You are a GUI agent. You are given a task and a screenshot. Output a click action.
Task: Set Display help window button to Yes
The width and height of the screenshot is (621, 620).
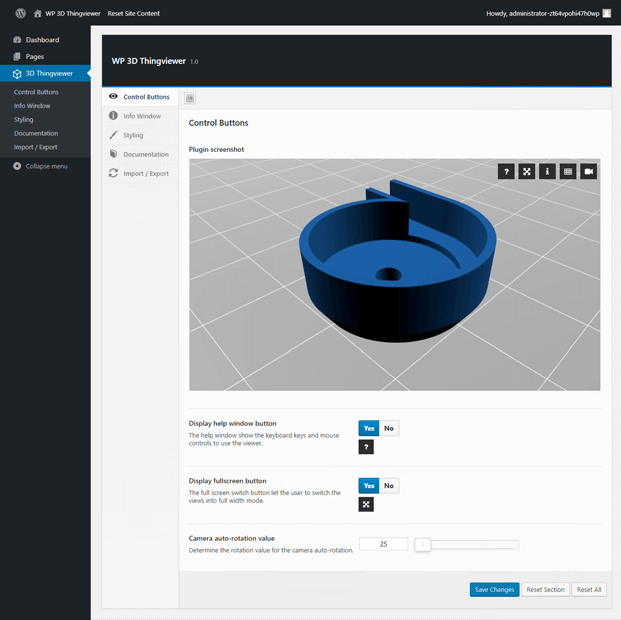[x=369, y=428]
